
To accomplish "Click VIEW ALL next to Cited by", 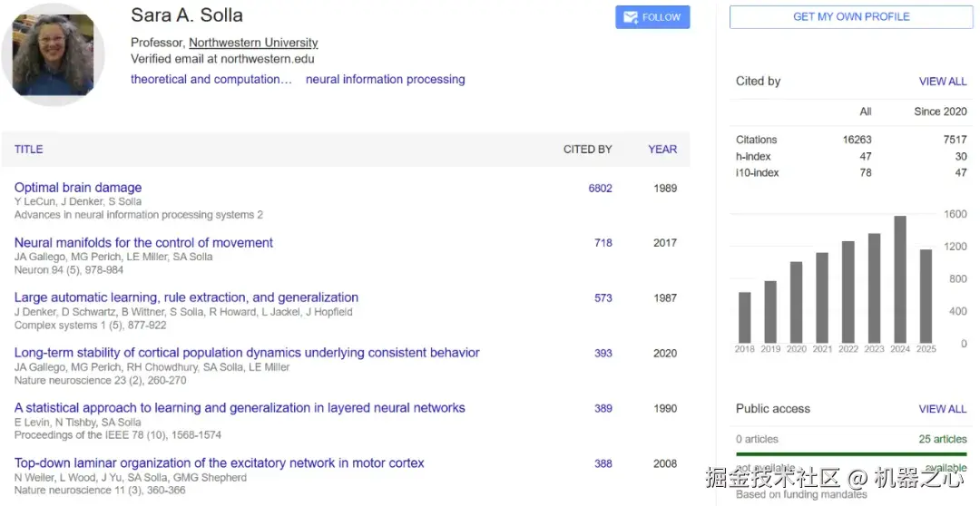I will tap(943, 82).
